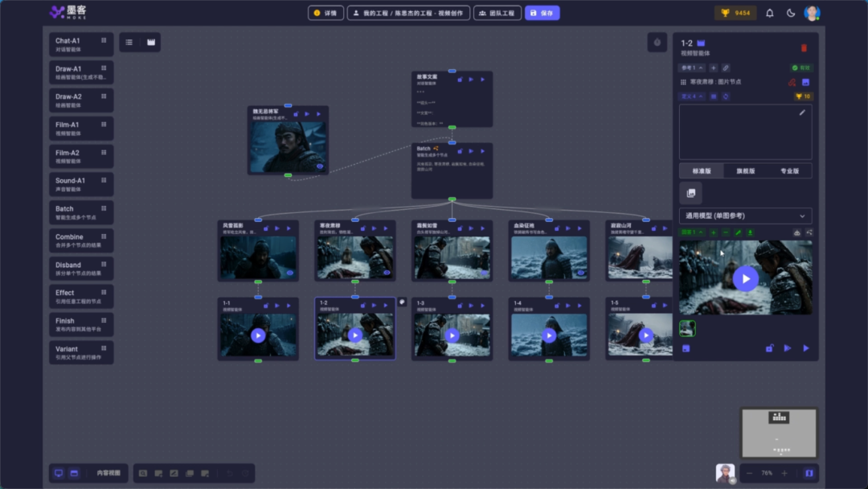Click the canvas minimap overview

click(x=779, y=433)
